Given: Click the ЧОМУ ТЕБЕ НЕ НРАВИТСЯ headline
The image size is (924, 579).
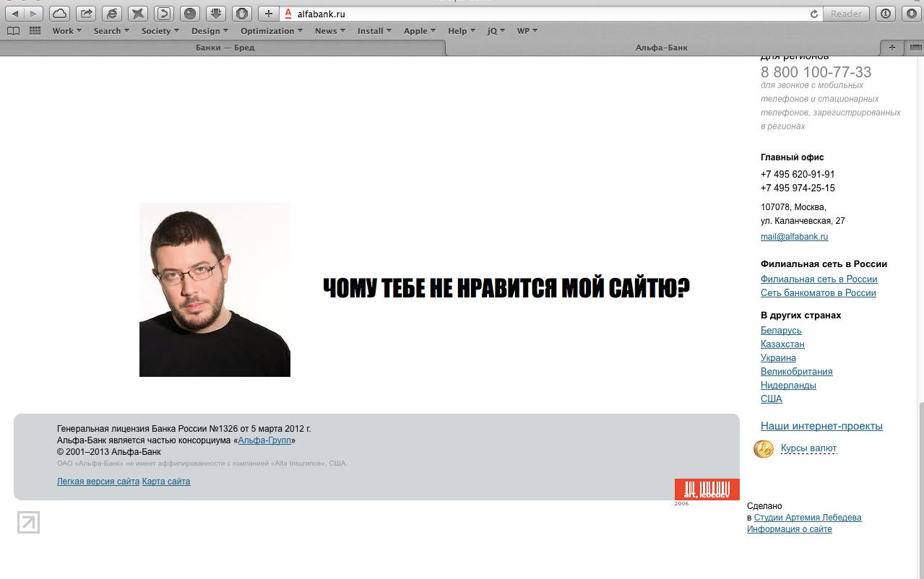Looking at the screenshot, I should [x=506, y=288].
